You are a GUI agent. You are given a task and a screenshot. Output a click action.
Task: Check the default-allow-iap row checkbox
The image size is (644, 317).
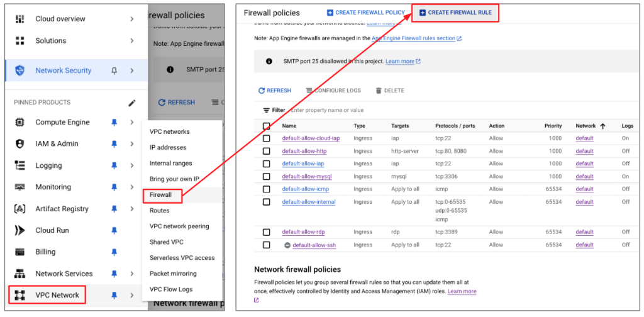point(266,164)
